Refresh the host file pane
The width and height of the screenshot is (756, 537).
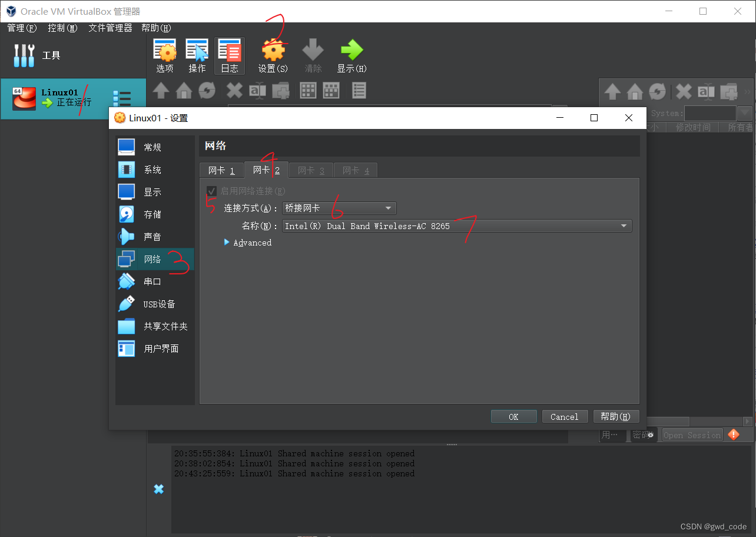pos(207,91)
